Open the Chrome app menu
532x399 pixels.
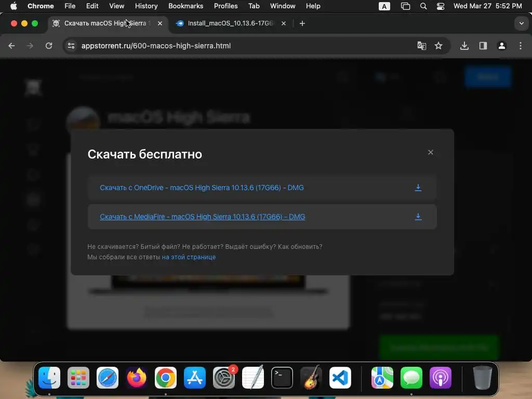click(x=41, y=6)
